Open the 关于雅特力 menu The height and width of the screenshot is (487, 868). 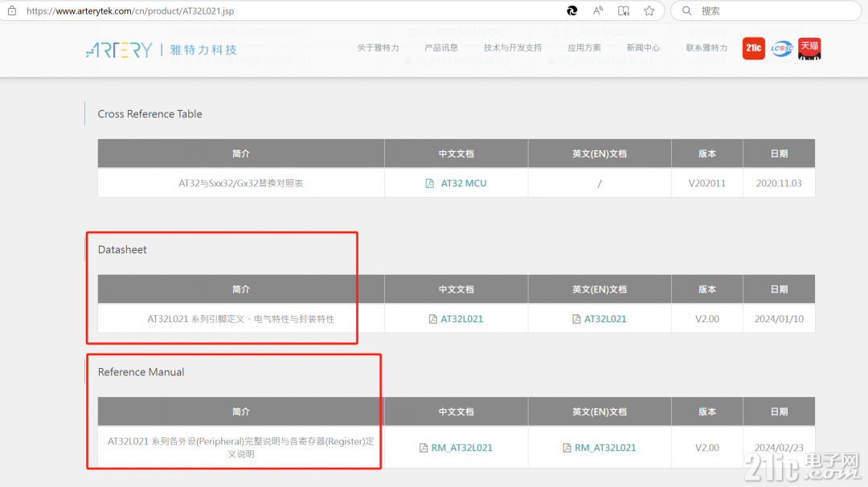[378, 47]
